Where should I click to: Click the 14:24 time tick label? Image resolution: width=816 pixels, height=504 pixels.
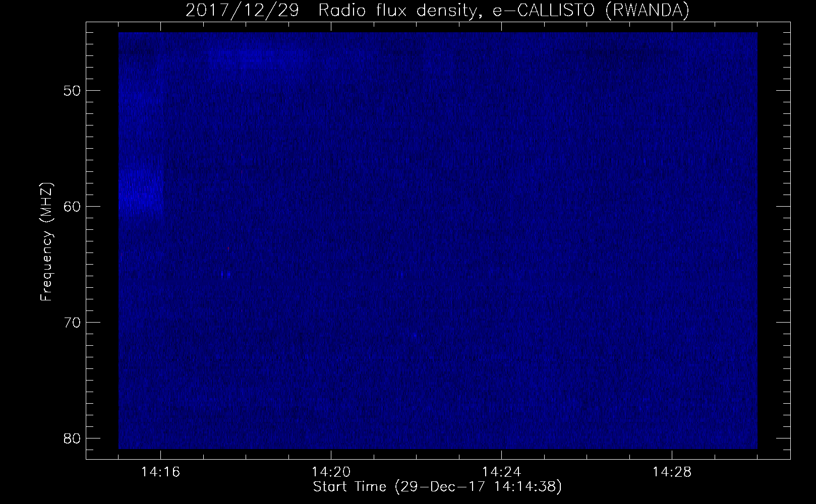pos(502,472)
